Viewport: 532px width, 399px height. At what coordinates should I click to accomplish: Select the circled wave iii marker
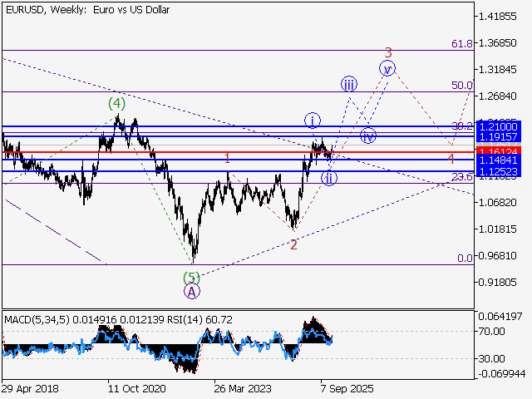point(349,83)
